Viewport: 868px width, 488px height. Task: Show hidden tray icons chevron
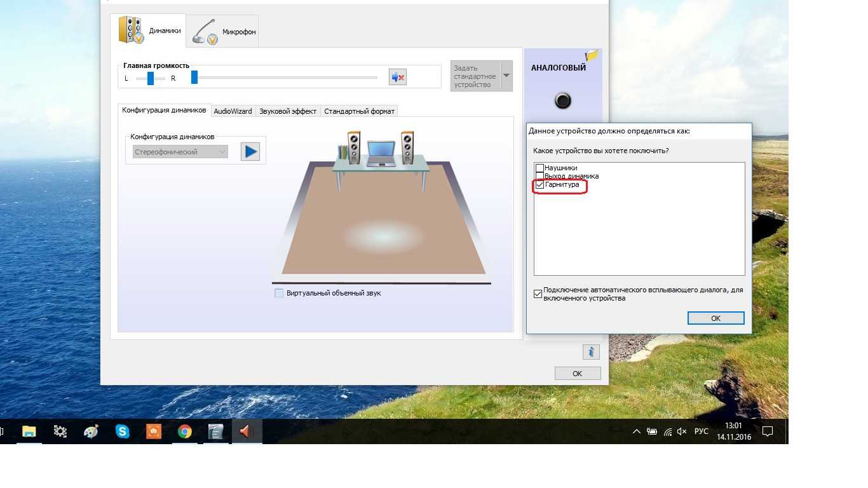[637, 431]
